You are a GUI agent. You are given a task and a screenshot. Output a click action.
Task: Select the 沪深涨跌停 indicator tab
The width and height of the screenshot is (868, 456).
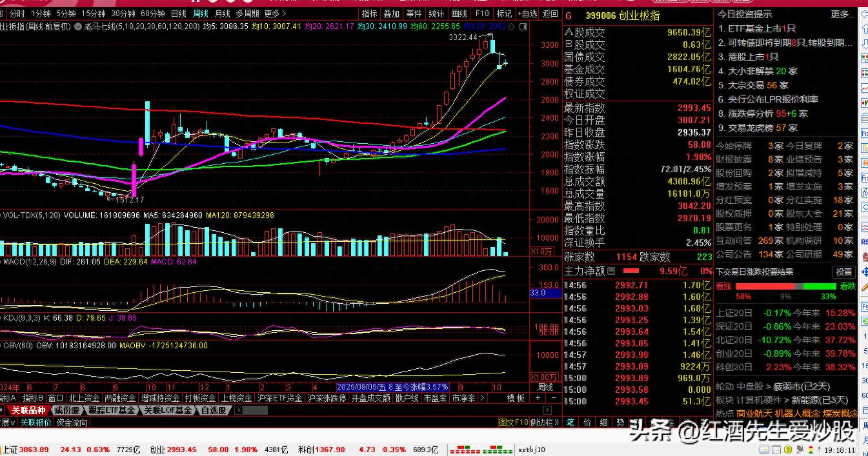coord(327,399)
